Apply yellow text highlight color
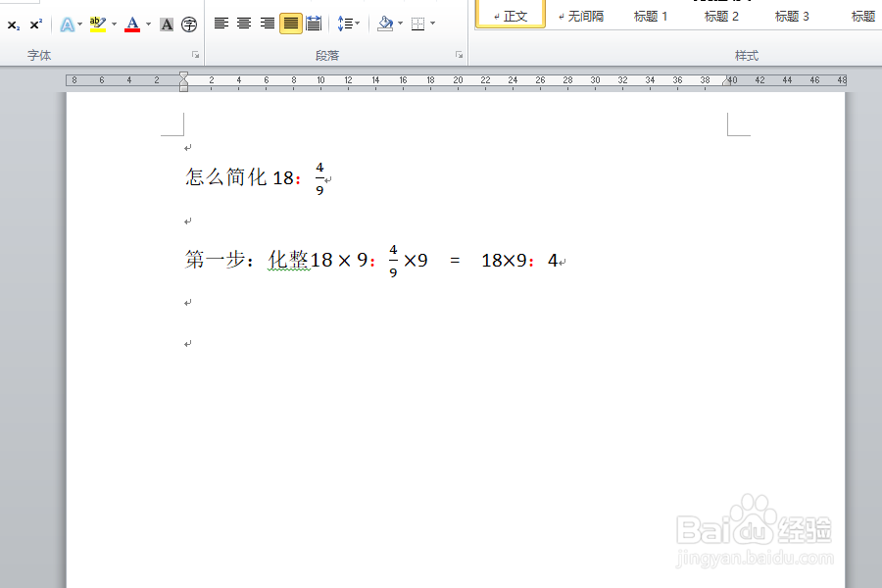882x588 pixels. click(x=97, y=24)
